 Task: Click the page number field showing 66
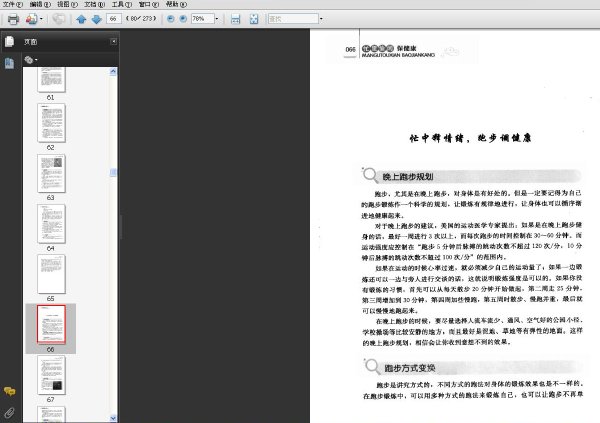coord(114,18)
